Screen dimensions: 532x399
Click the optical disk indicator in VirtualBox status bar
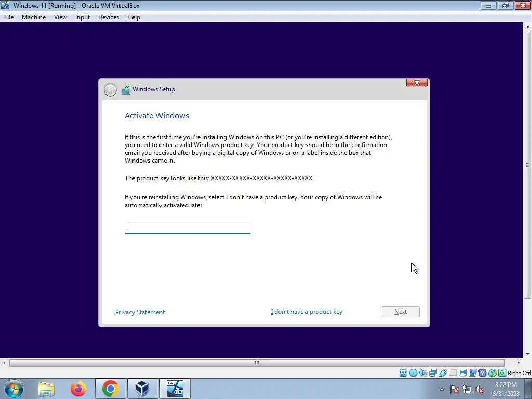pos(413,373)
